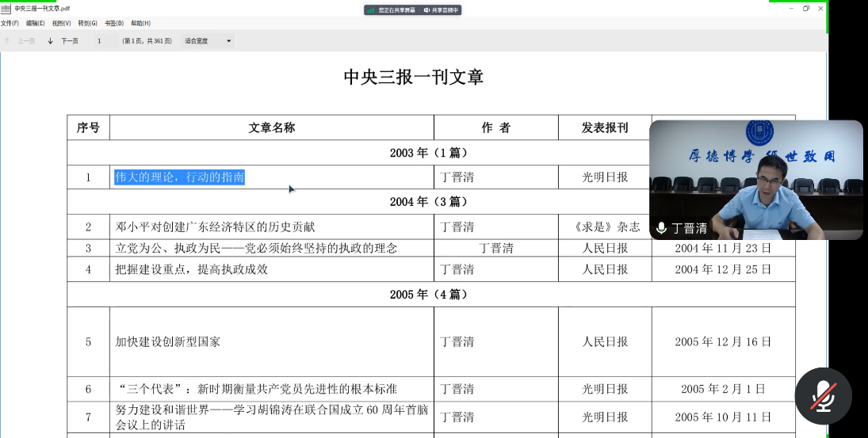Click the 下一页 next page button
Screen dimensions: 868x438
pyautogui.click(x=70, y=40)
